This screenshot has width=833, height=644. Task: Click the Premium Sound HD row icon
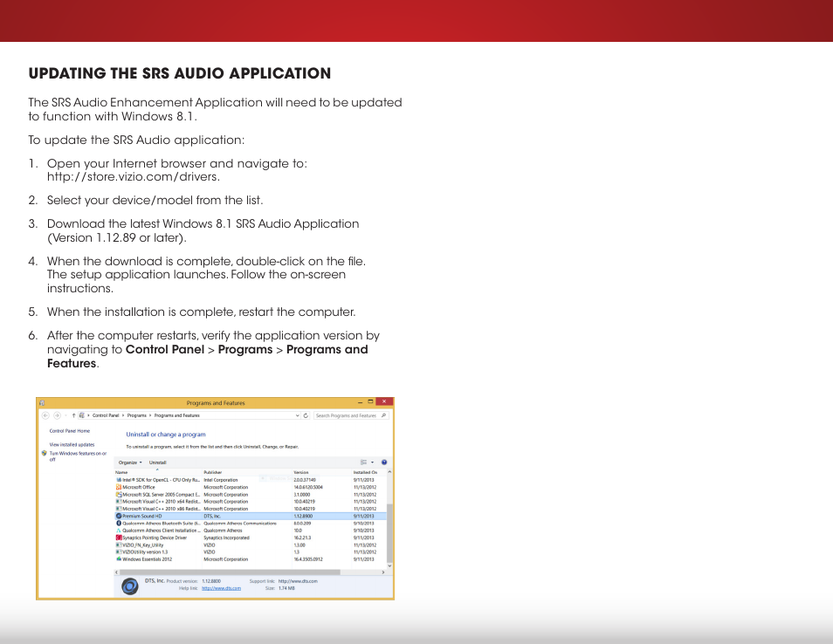pyautogui.click(x=119, y=516)
